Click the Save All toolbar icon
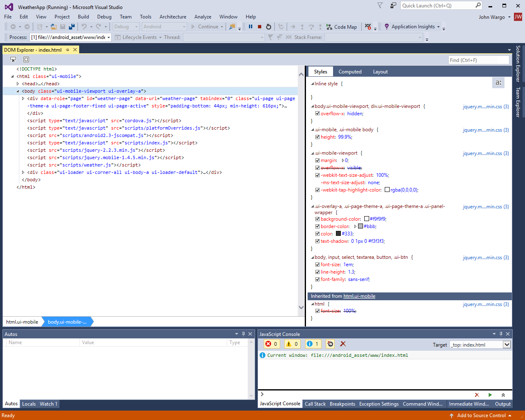Viewport: 525px width, 420px height. click(72, 27)
